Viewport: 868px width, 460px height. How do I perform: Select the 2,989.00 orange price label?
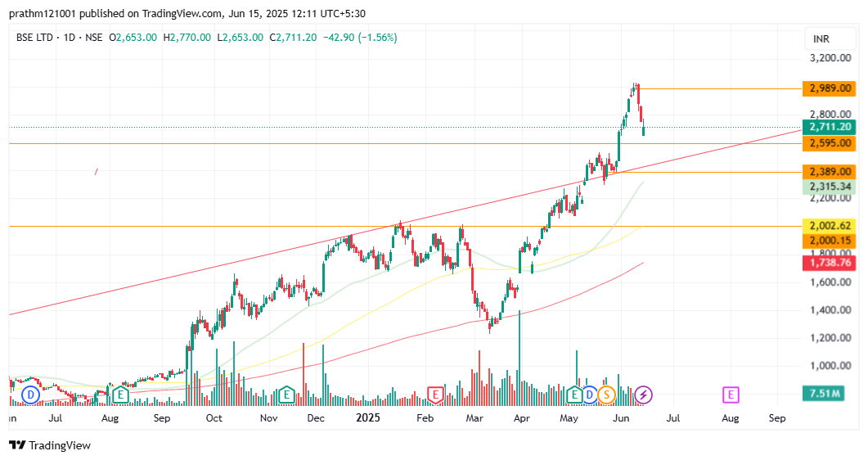830,88
